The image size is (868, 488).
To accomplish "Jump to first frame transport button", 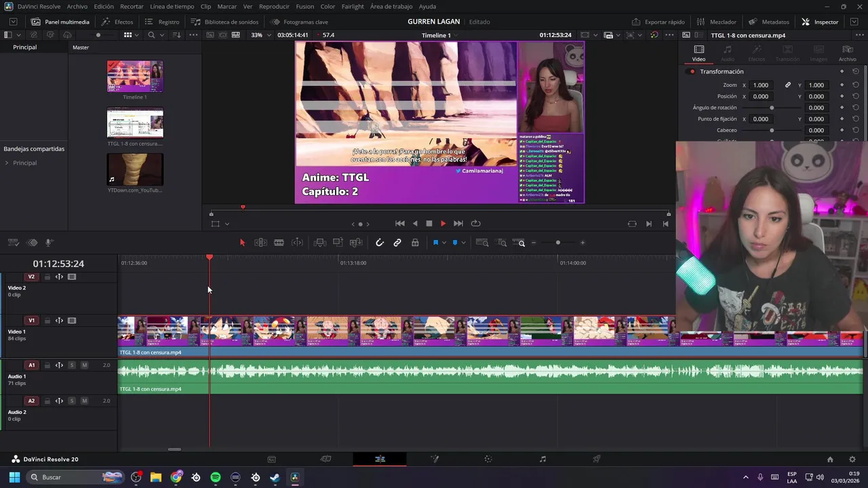I will 400,224.
